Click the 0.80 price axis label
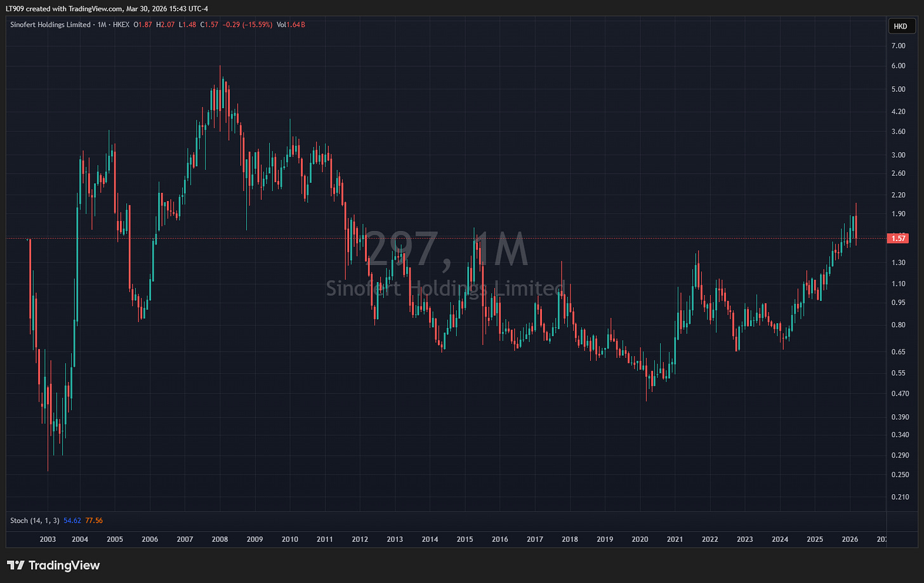 click(x=898, y=325)
